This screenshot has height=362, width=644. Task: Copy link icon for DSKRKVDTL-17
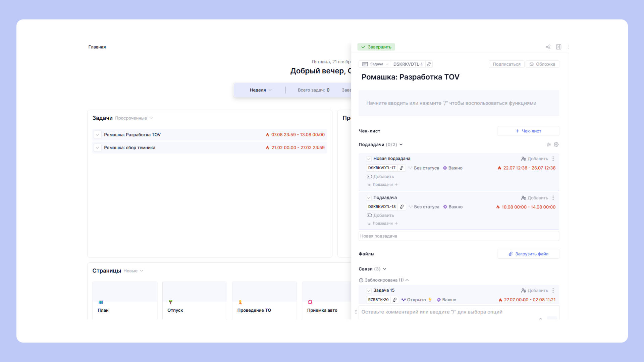click(401, 168)
